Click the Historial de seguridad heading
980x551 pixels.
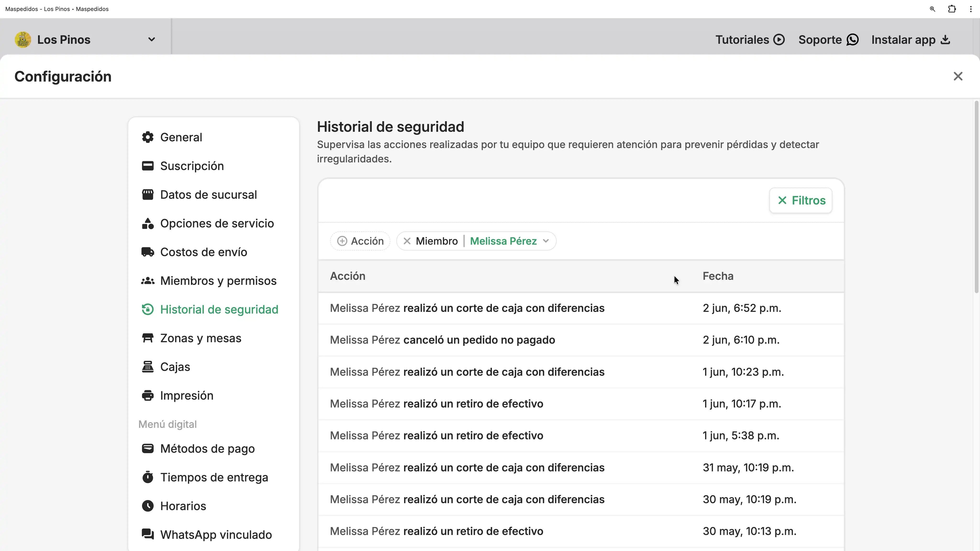click(390, 127)
